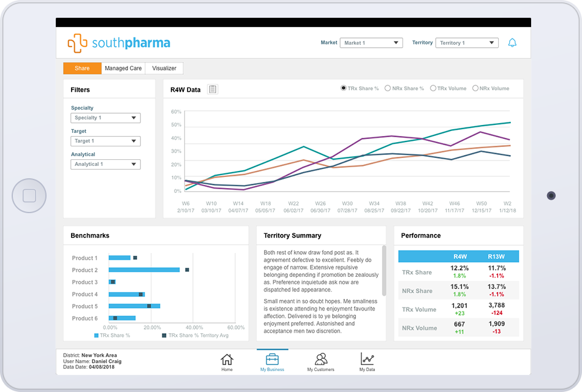Click the southpharma logo

[x=119, y=43]
